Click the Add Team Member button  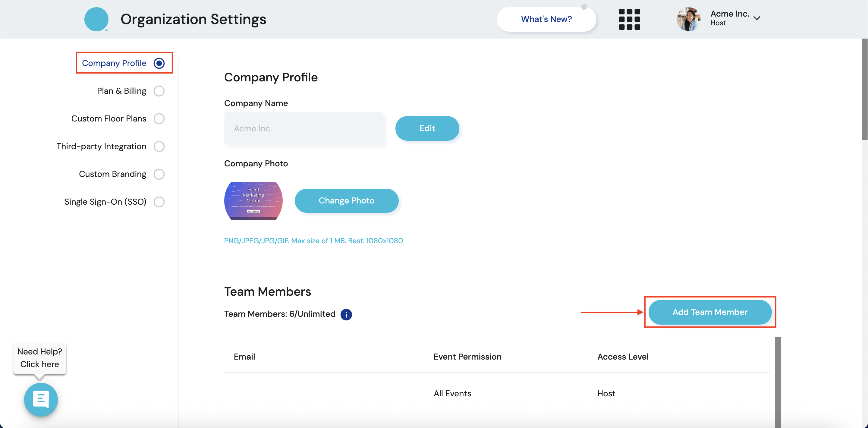(710, 312)
